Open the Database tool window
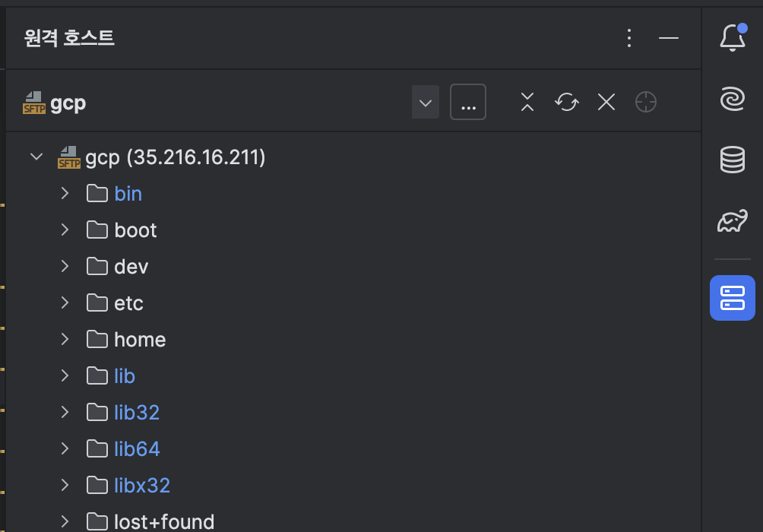The height and width of the screenshot is (532, 763). tap(732, 160)
